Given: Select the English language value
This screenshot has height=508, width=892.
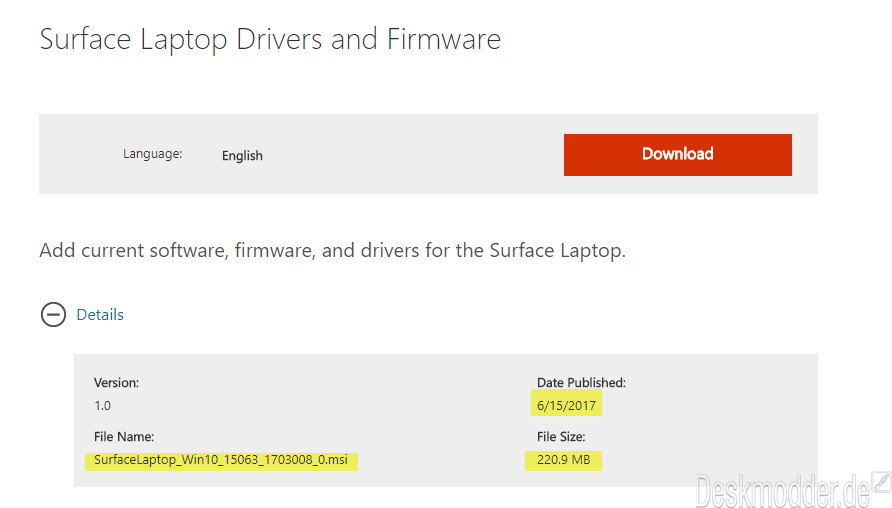Looking at the screenshot, I should [x=242, y=156].
